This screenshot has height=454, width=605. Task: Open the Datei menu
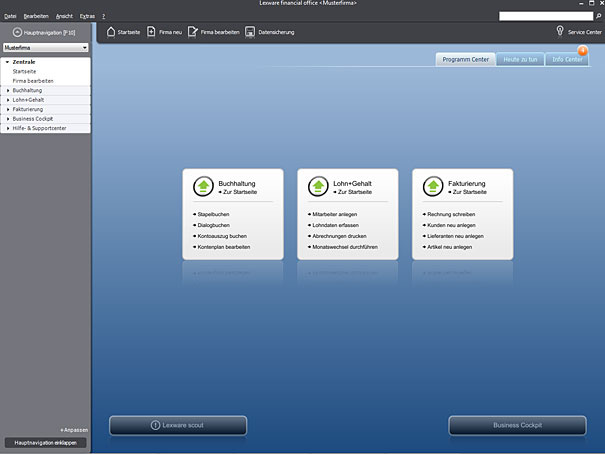click(10, 16)
